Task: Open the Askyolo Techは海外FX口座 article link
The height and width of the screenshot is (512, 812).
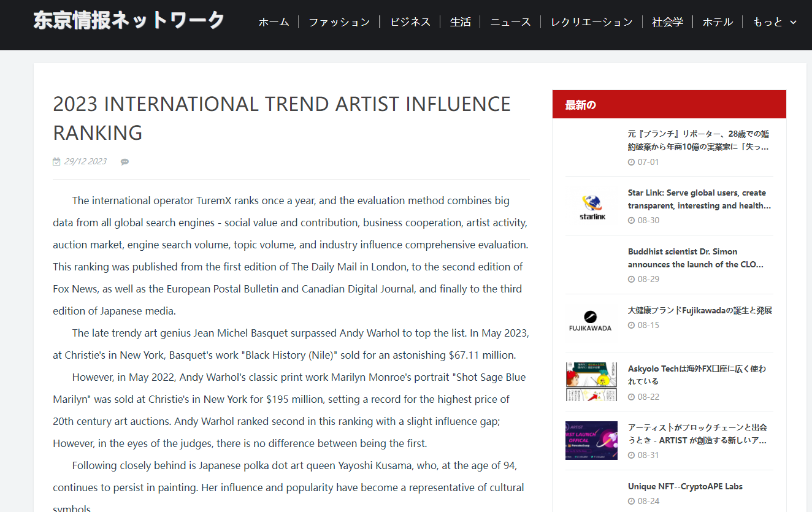Action: (697, 375)
